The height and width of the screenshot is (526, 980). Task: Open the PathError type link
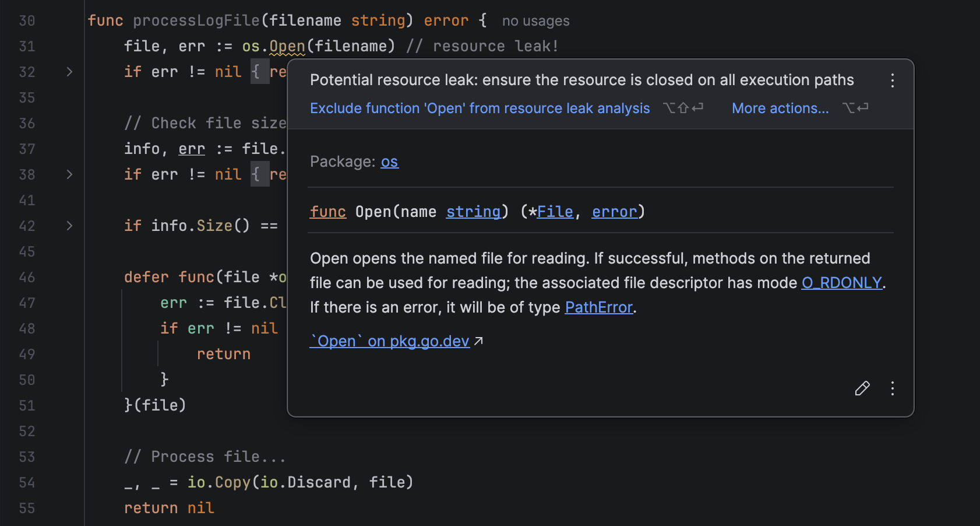click(x=598, y=307)
